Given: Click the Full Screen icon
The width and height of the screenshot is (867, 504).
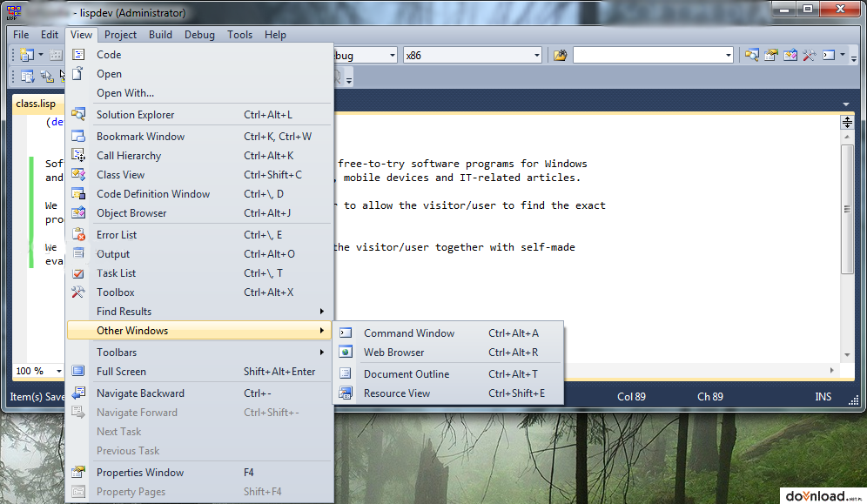Looking at the screenshot, I should click(78, 372).
